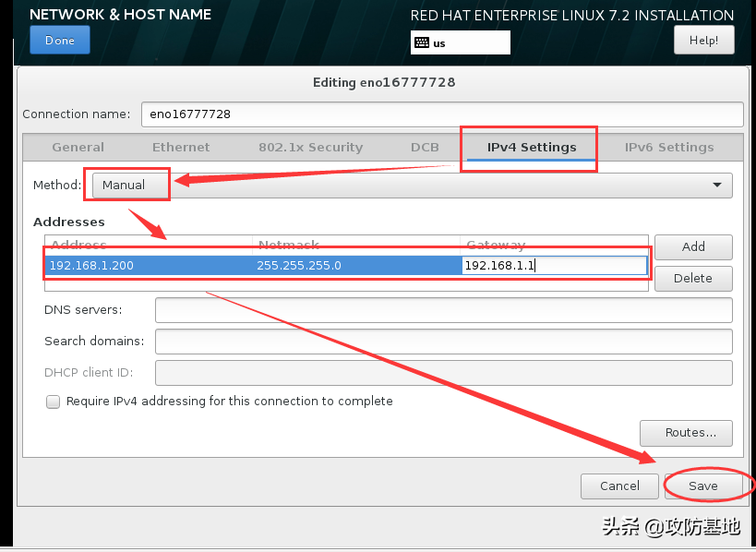Image resolution: width=756 pixels, height=552 pixels.
Task: Expand the Method dropdown arrow
Action: [717, 186]
